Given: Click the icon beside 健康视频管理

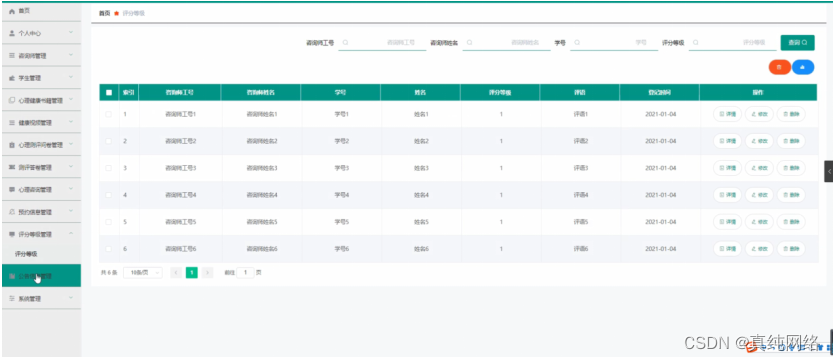Looking at the screenshot, I should tap(12, 123).
